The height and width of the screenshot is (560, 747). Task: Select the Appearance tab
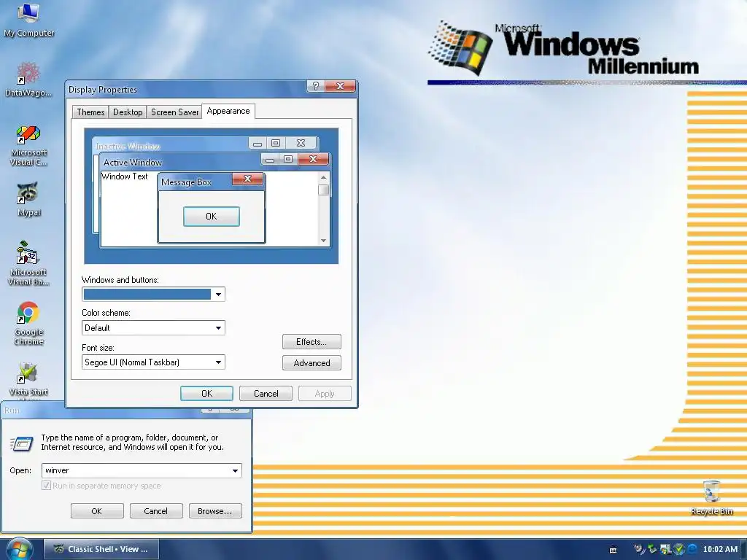click(x=228, y=111)
